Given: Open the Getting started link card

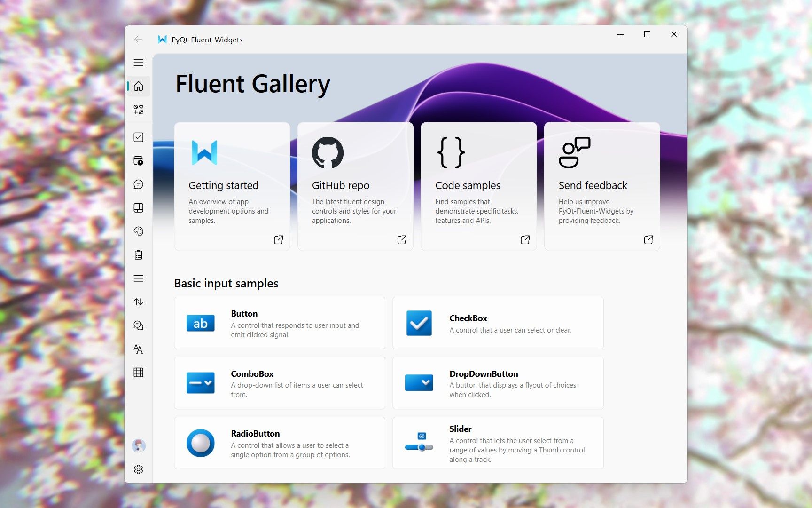Looking at the screenshot, I should 232,186.
